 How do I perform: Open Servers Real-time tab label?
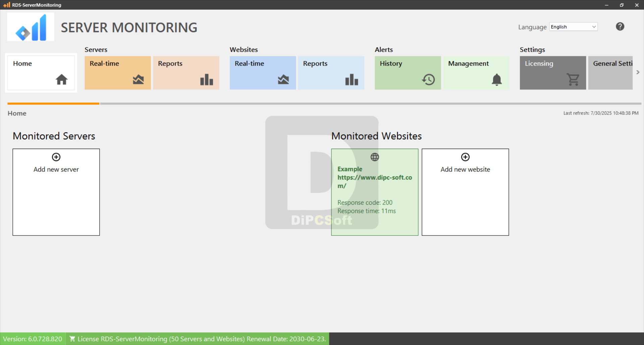pos(104,63)
